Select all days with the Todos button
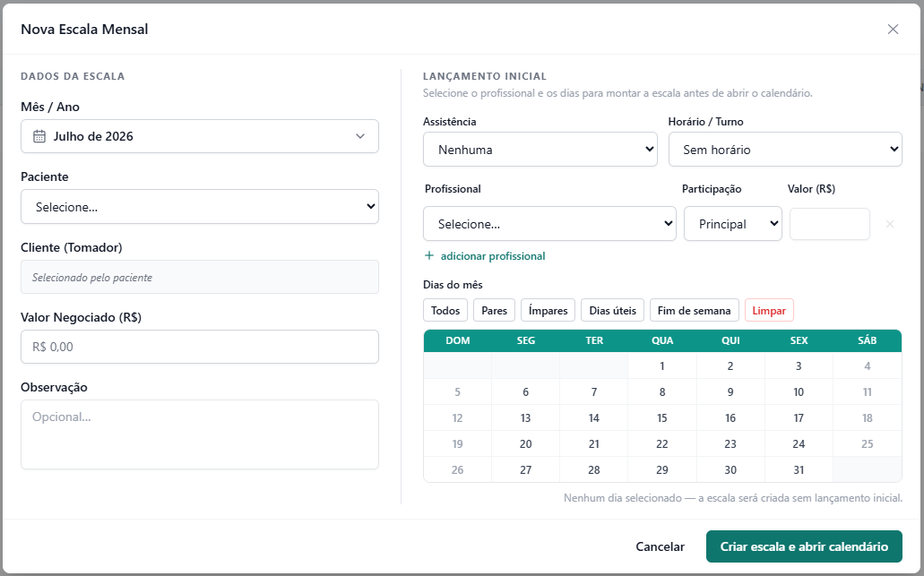The width and height of the screenshot is (924, 576). pyautogui.click(x=445, y=310)
